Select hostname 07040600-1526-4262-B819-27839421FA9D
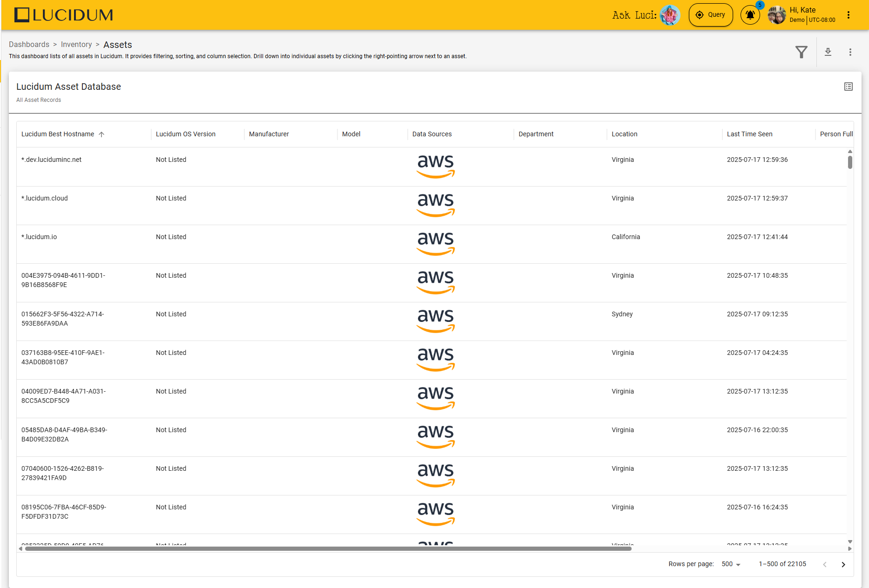Image resolution: width=869 pixels, height=588 pixels. (63, 473)
